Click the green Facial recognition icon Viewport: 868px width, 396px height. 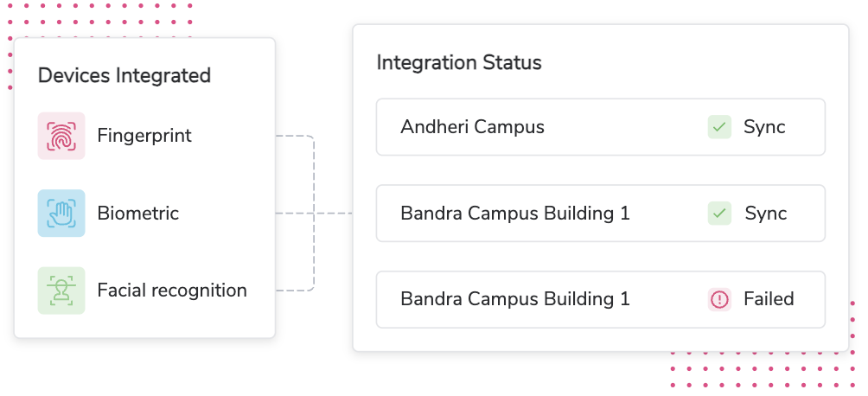pos(61,290)
